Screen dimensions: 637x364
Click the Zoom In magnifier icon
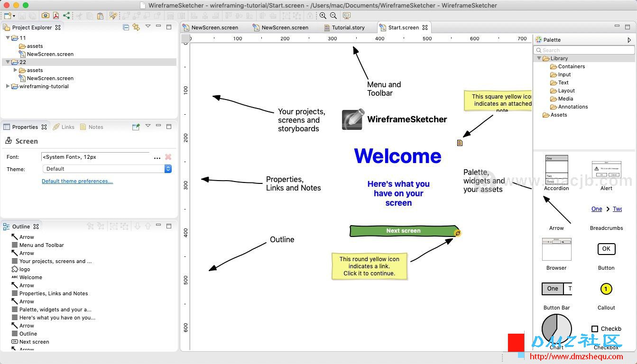click(323, 16)
